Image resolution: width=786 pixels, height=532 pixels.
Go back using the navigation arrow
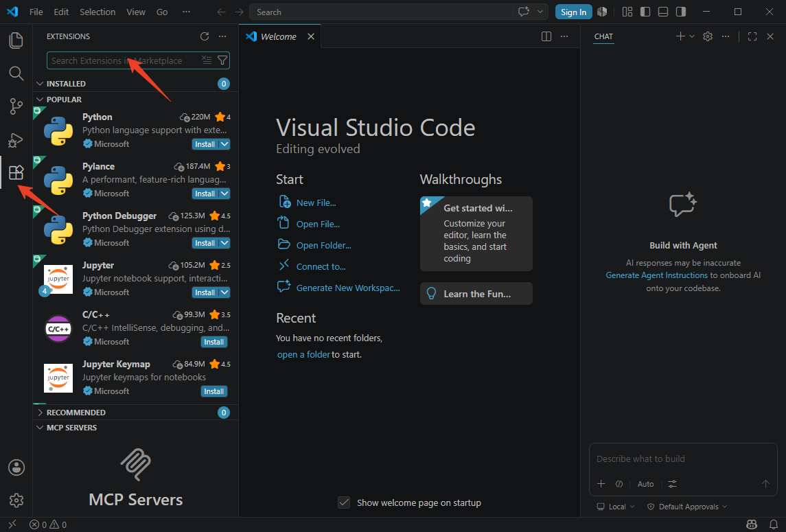click(x=221, y=12)
